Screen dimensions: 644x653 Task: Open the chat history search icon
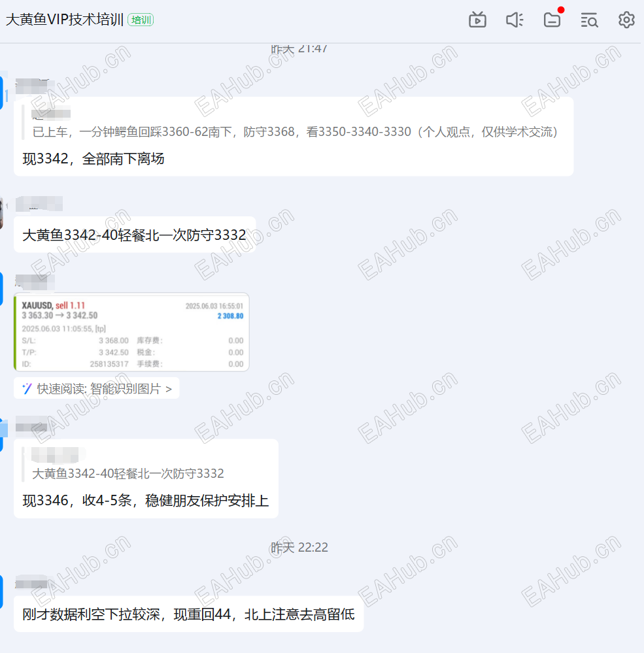(589, 20)
